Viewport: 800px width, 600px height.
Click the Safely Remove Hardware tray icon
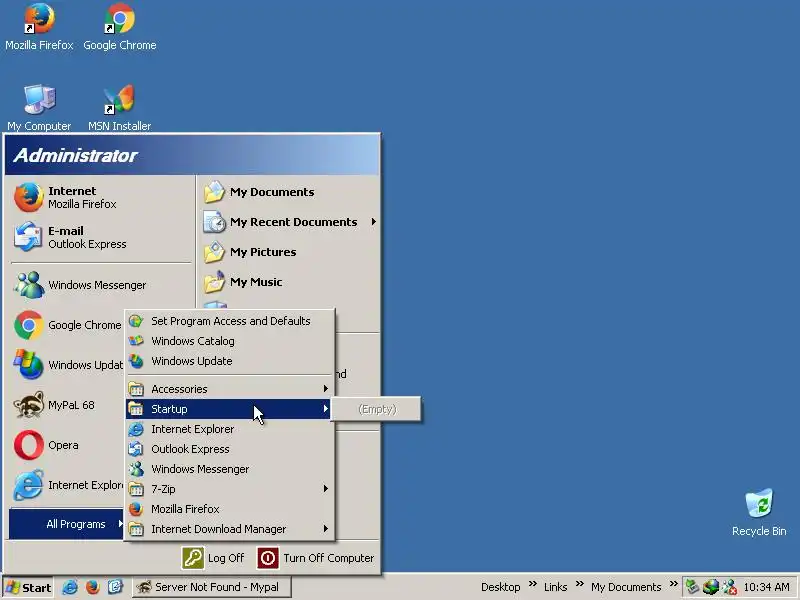pyautogui.click(x=692, y=587)
